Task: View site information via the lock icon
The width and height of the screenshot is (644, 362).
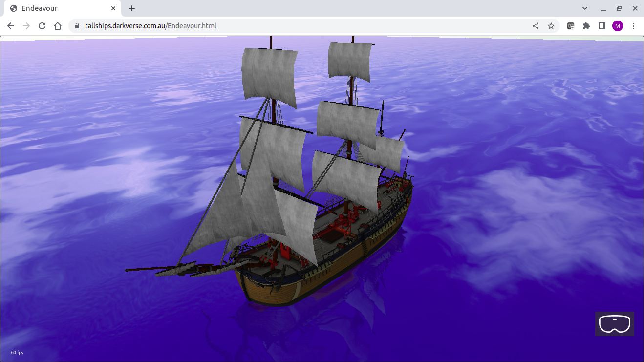Action: pyautogui.click(x=77, y=26)
